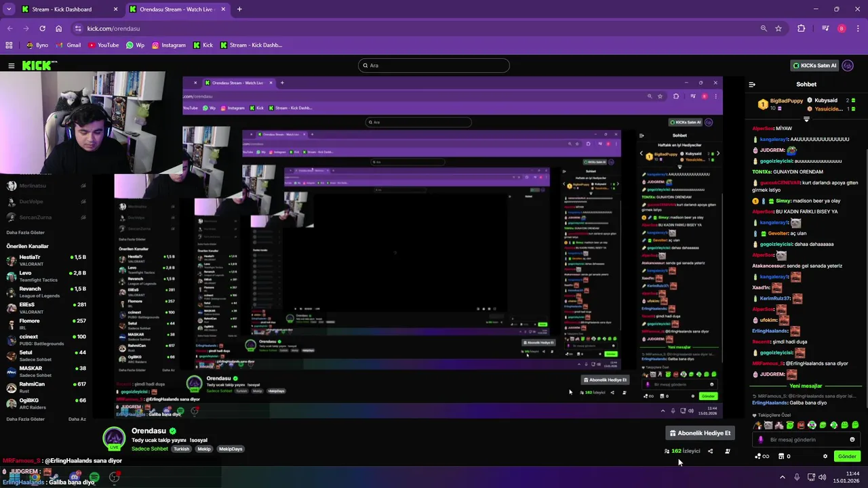Open HestiaTr recommended channel
Image resolution: width=868 pixels, height=488 pixels.
tap(46, 261)
